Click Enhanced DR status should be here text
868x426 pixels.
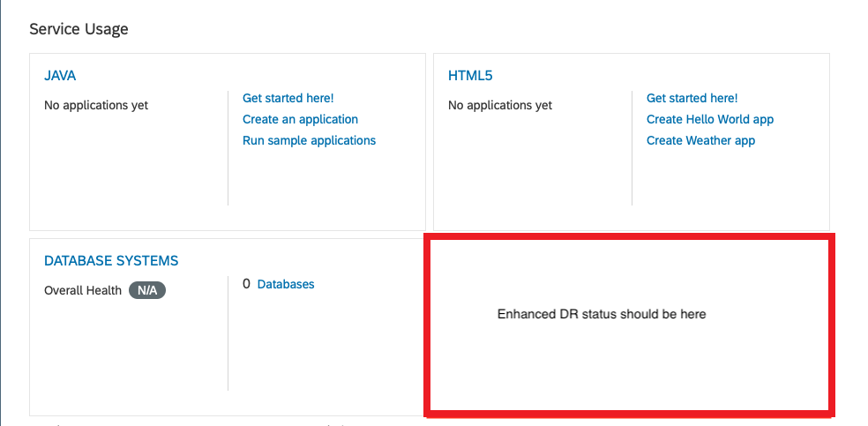click(602, 314)
